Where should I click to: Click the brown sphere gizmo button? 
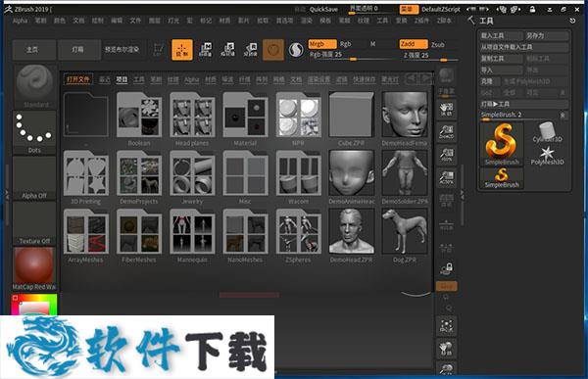click(x=273, y=50)
